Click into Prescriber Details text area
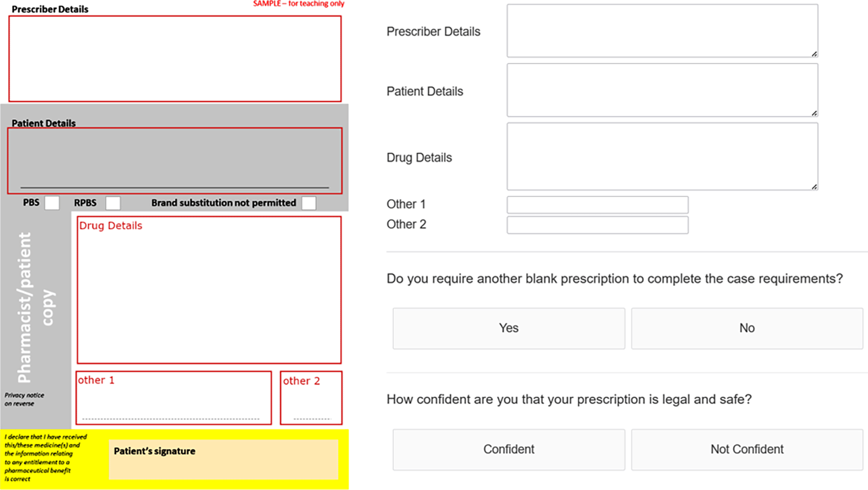Screen dimensions: 868x490 click(662, 31)
